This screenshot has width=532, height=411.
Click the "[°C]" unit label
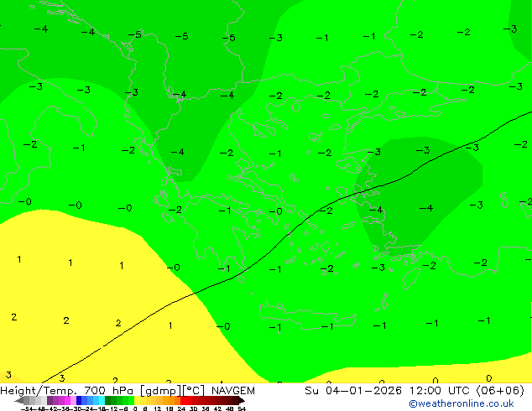coord(194,391)
